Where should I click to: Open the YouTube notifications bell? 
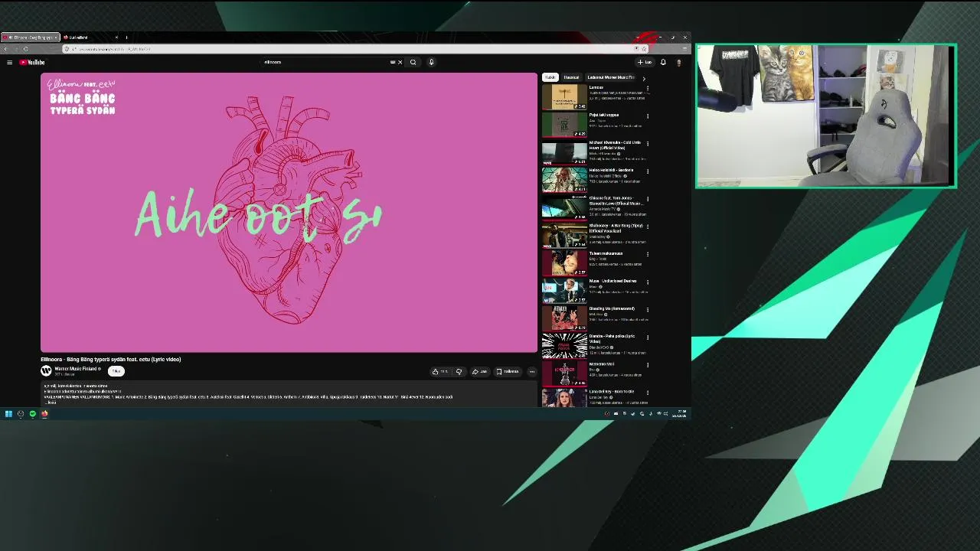click(x=663, y=62)
